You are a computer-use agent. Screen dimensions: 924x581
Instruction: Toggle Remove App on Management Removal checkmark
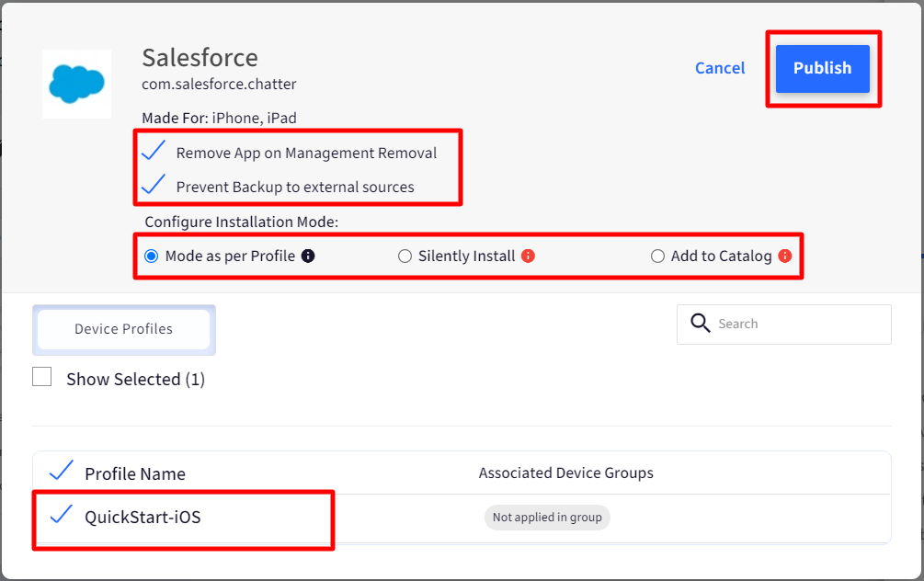pos(153,152)
